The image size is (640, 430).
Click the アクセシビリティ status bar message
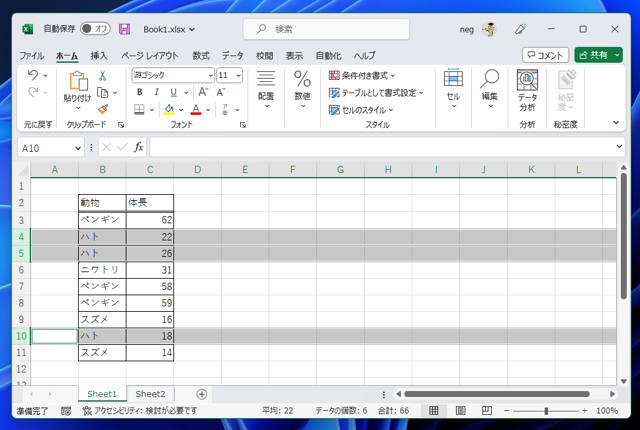[140, 410]
